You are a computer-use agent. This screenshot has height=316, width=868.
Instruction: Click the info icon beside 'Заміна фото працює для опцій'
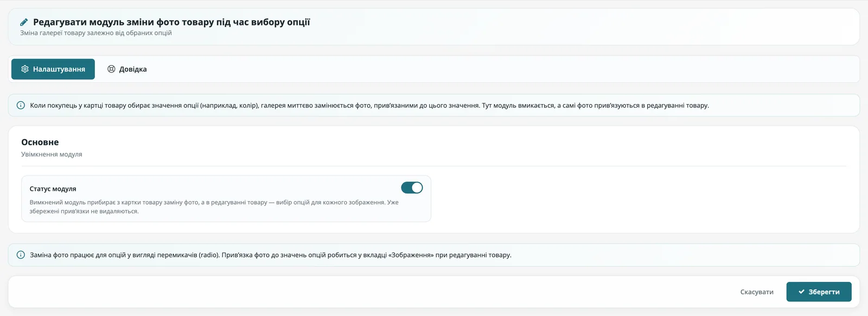pos(21,255)
